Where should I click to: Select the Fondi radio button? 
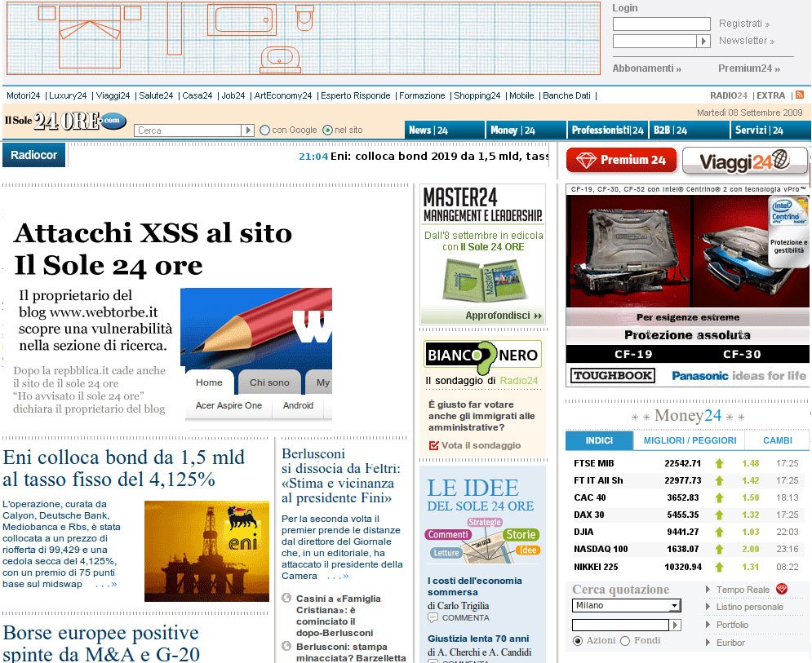click(x=625, y=641)
